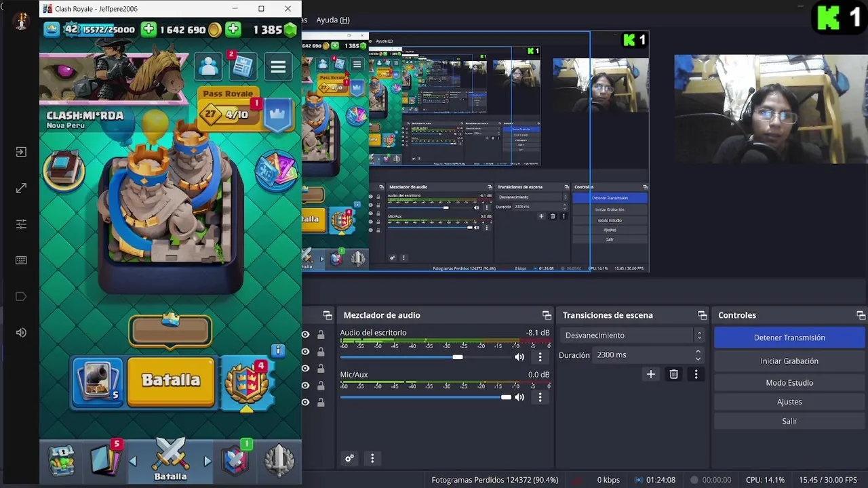The image size is (868, 488).
Task: Click Fotogramas Perdidos 124372 status text
Action: tap(495, 480)
